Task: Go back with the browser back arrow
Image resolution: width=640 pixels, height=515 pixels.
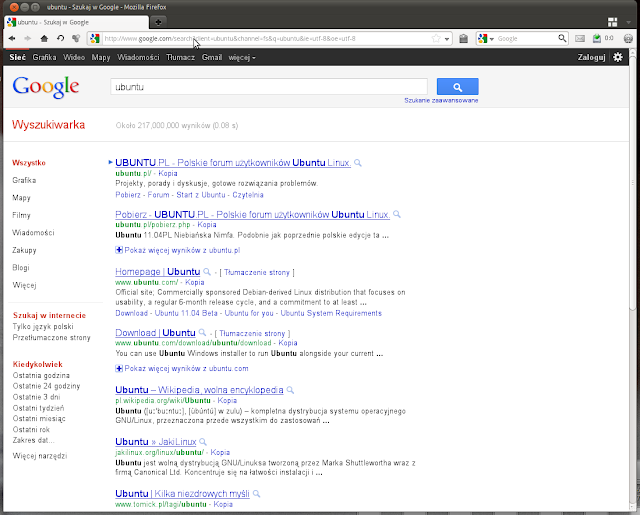Action: [12, 38]
